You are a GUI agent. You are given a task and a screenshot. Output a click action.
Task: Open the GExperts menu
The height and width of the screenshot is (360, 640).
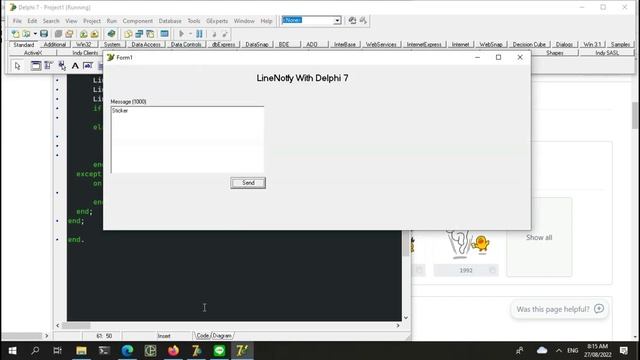pyautogui.click(x=217, y=21)
